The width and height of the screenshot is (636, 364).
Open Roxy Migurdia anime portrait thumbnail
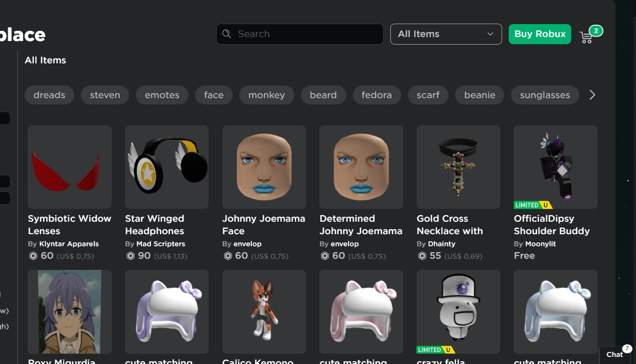point(70,312)
